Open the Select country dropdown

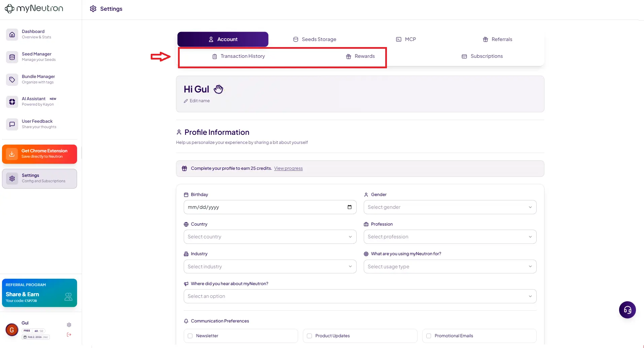[x=270, y=237]
